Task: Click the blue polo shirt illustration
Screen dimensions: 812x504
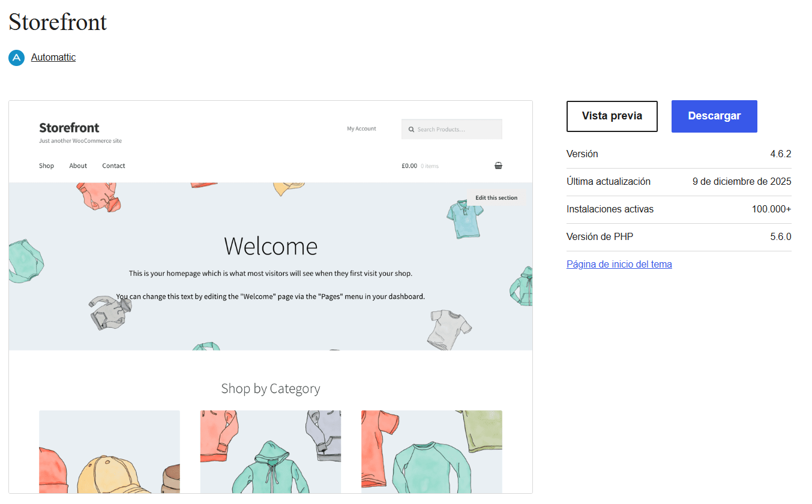Action: click(465, 218)
